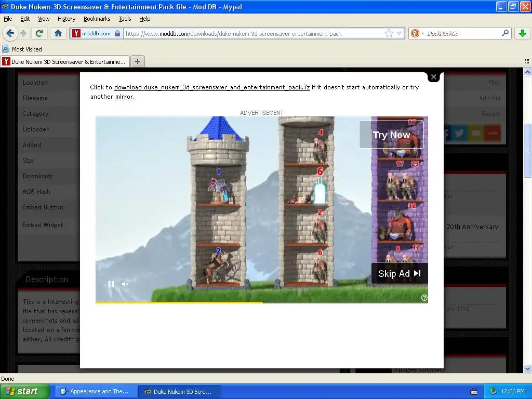Open a new tab with the plus button
Image resolution: width=532 pixels, height=399 pixels.
(x=137, y=61)
